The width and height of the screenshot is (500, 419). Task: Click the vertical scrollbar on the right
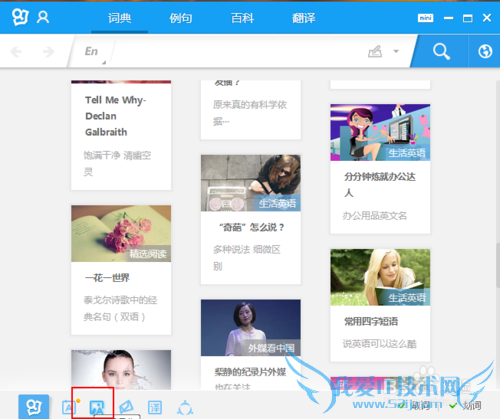coord(498,265)
